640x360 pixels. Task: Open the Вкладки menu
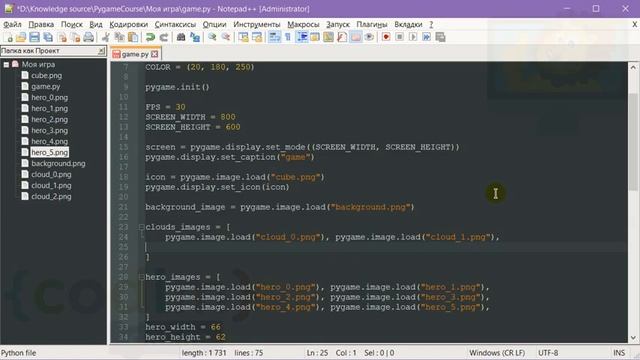(x=408, y=24)
